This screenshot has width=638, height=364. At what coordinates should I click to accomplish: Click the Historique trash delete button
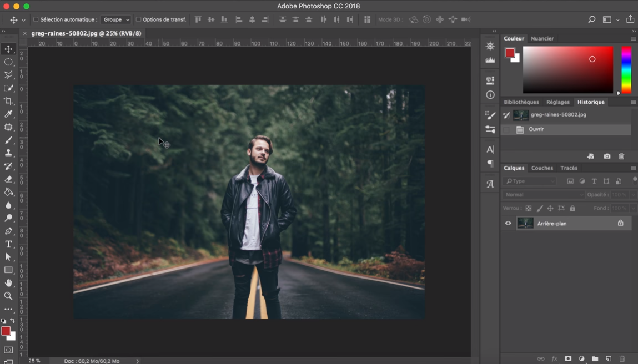pos(621,156)
